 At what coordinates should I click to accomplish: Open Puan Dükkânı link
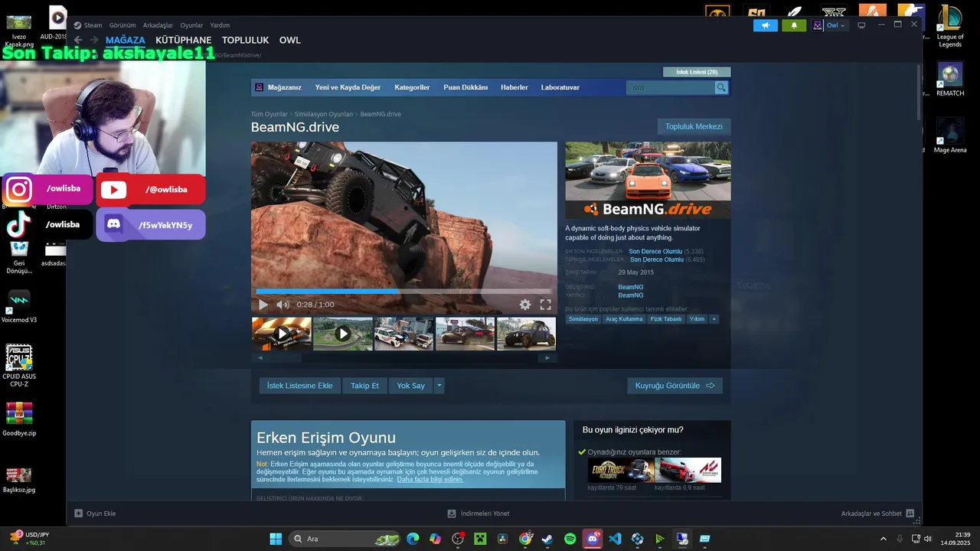[x=465, y=87]
